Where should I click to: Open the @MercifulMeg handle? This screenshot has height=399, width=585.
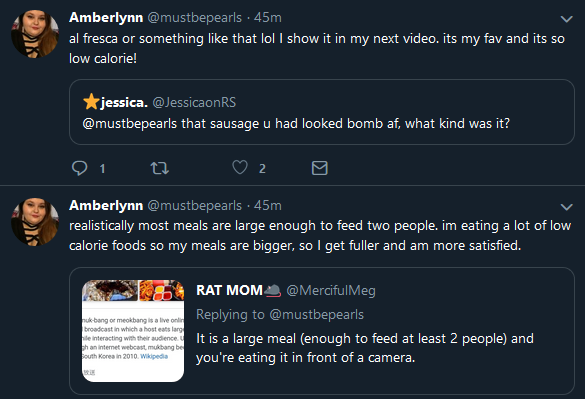pos(331,290)
